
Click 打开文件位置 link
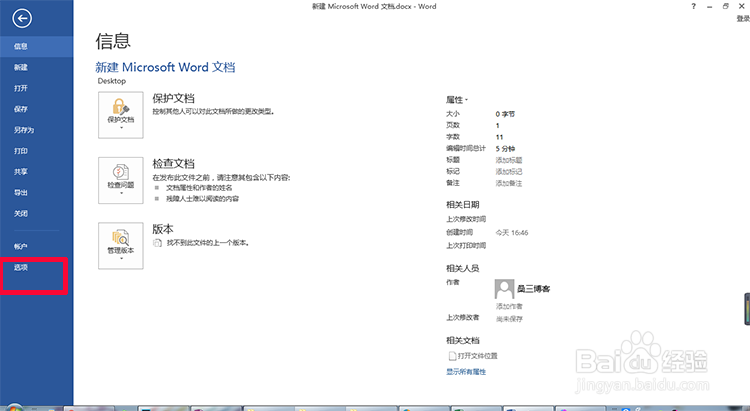point(473,356)
